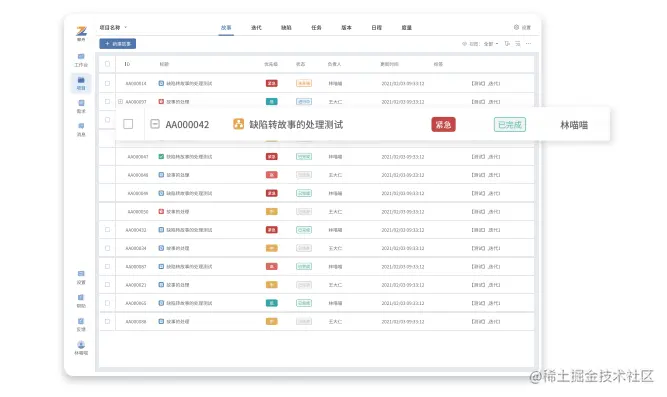The width and height of the screenshot is (667, 397).
Task: Check the box for row AA000097
Action: click(x=107, y=102)
